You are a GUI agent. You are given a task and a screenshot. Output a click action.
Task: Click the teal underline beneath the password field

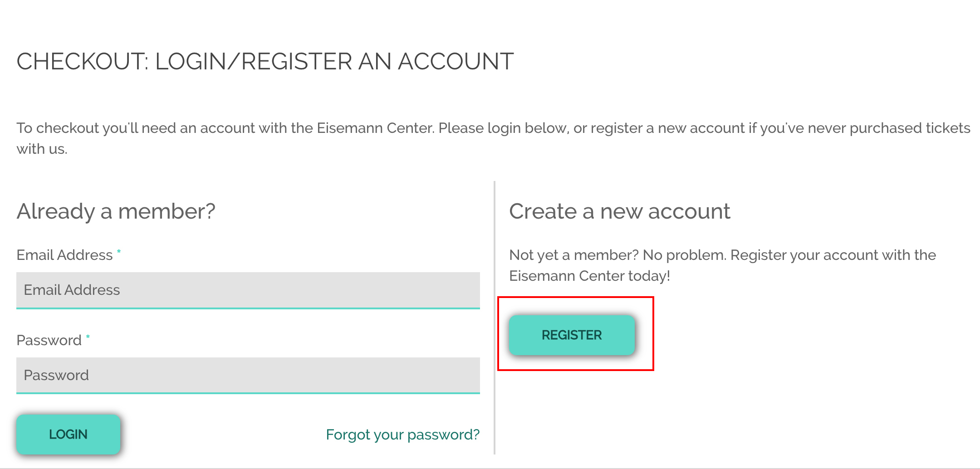[x=248, y=393]
